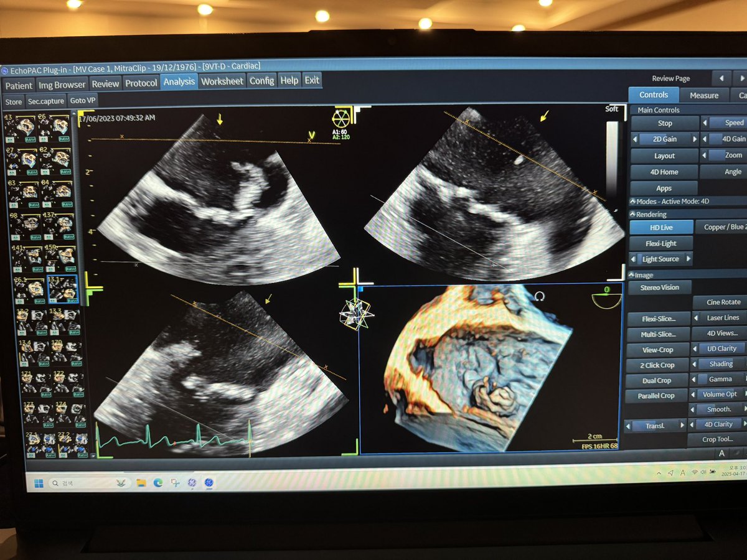Activate View-Crop

(657, 350)
